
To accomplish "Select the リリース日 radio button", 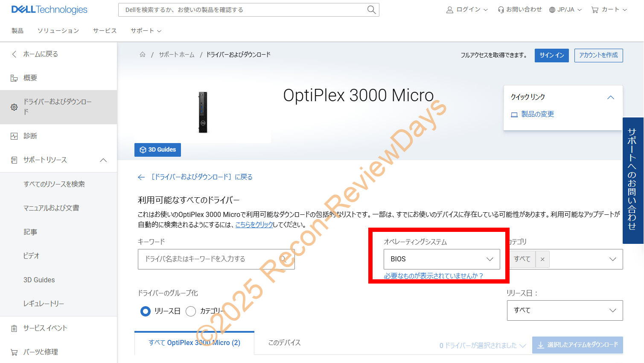I will (146, 311).
